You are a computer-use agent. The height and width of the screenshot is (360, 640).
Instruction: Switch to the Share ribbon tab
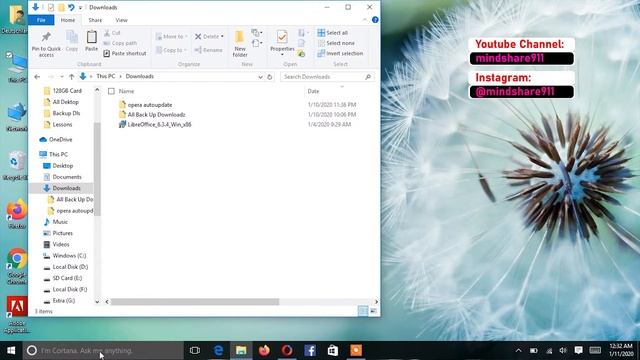(95, 20)
